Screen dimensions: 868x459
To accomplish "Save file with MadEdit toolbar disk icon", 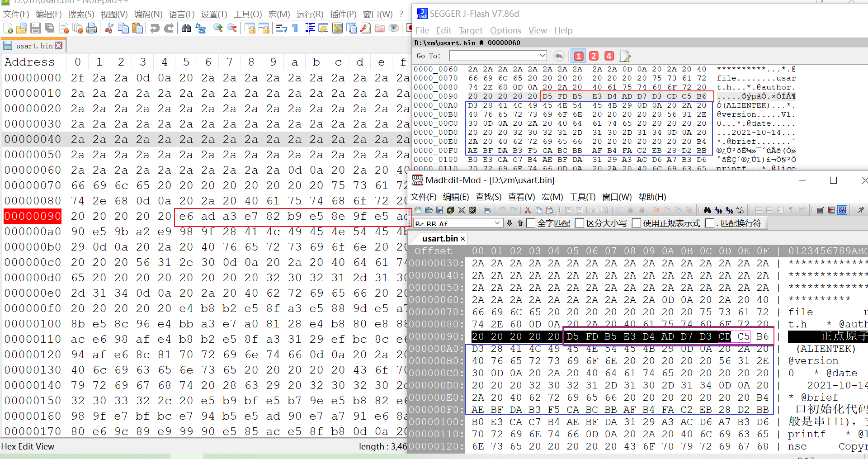I will tap(439, 210).
